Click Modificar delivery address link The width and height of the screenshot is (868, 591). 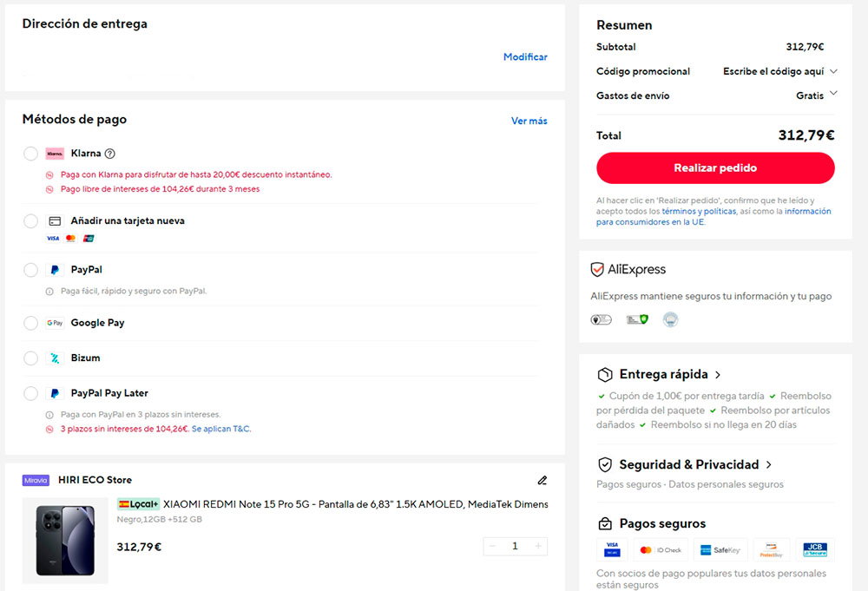(x=525, y=57)
